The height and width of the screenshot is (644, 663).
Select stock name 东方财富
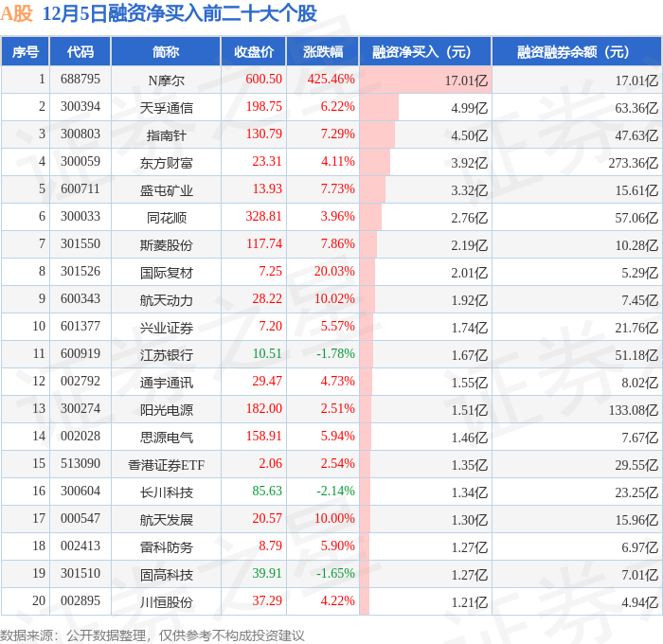pos(166,163)
